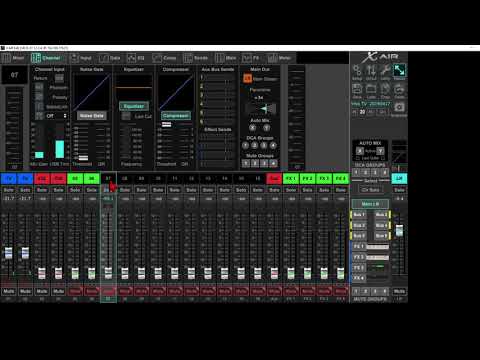The height and width of the screenshot is (360, 480).
Task: Toggle the Equalizer on button
Action: 134,106
